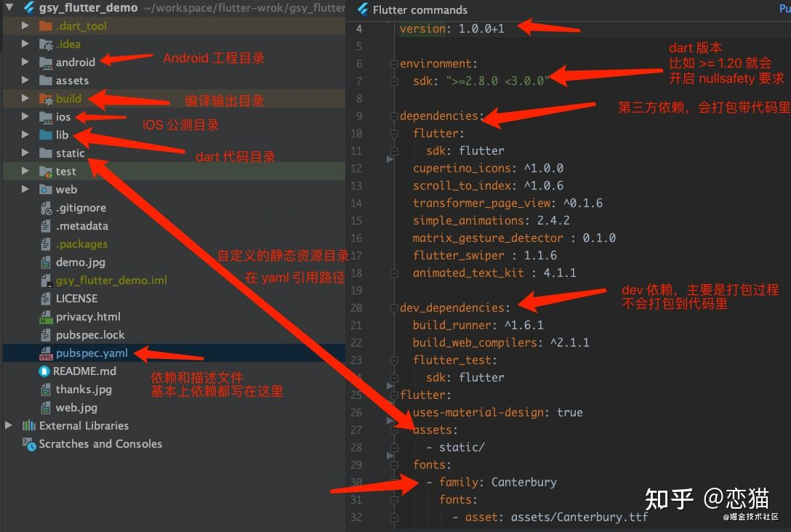
Task: Select README.md in project tree
Action: click(85, 371)
